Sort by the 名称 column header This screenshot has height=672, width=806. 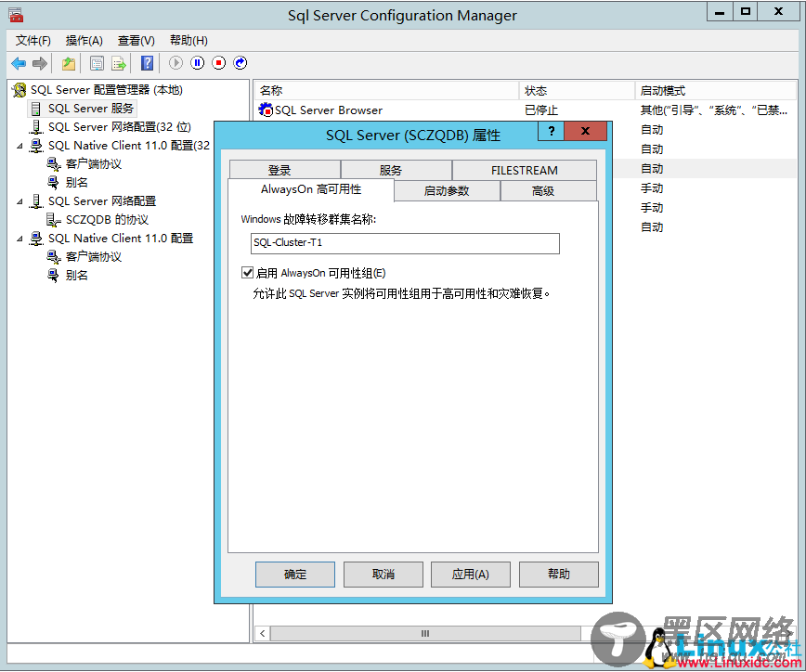[x=386, y=91]
